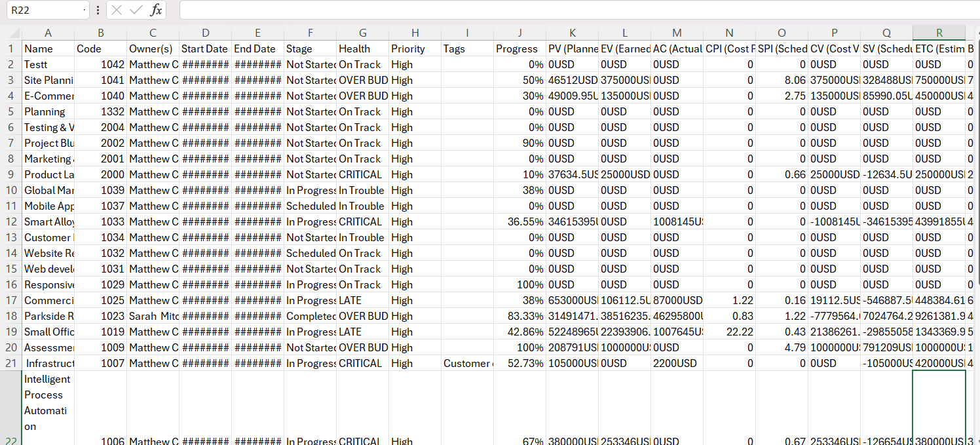Click the Progress header cell
The height and width of the screenshot is (445, 980).
(x=519, y=48)
